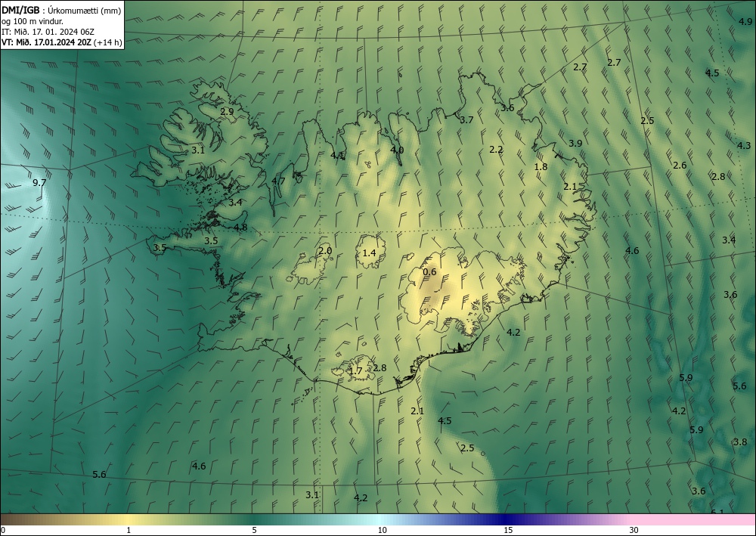Click the 1.8 value in the east highlands
The height and width of the screenshot is (536, 756).
pos(541,167)
